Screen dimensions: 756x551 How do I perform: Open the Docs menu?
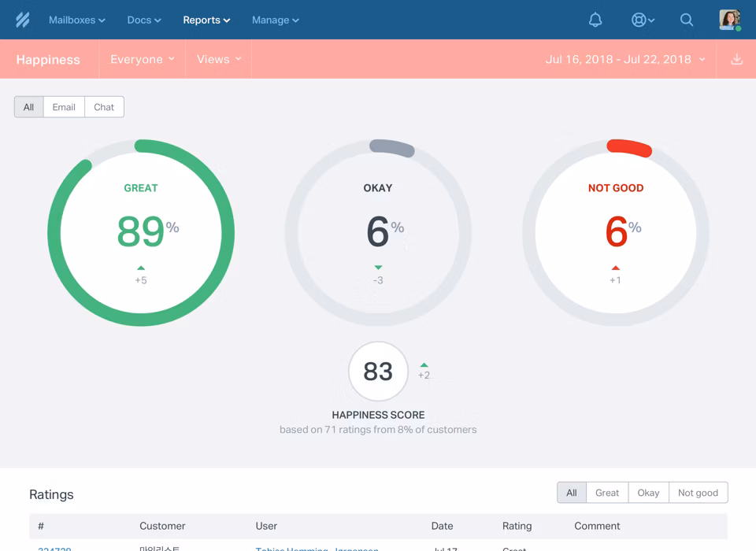(x=143, y=20)
